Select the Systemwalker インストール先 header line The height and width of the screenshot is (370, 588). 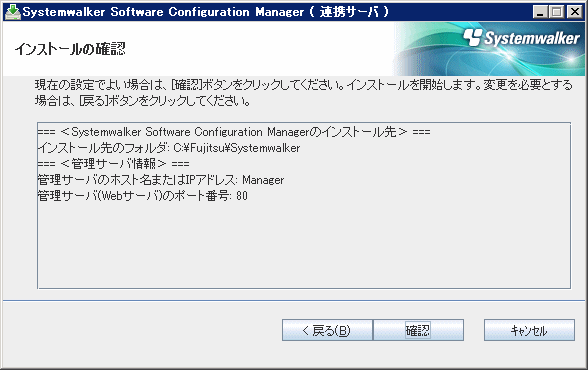[x=234, y=132]
